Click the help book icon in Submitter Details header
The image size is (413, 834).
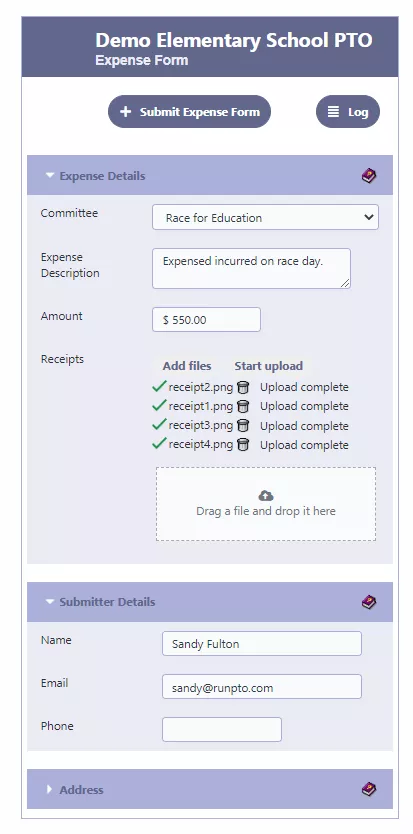(x=369, y=602)
